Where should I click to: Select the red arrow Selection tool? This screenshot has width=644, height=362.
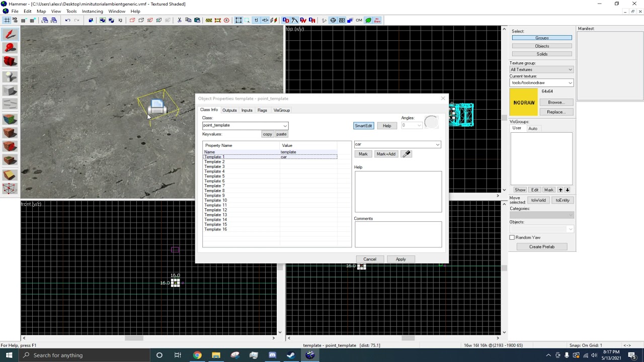pos(10,34)
